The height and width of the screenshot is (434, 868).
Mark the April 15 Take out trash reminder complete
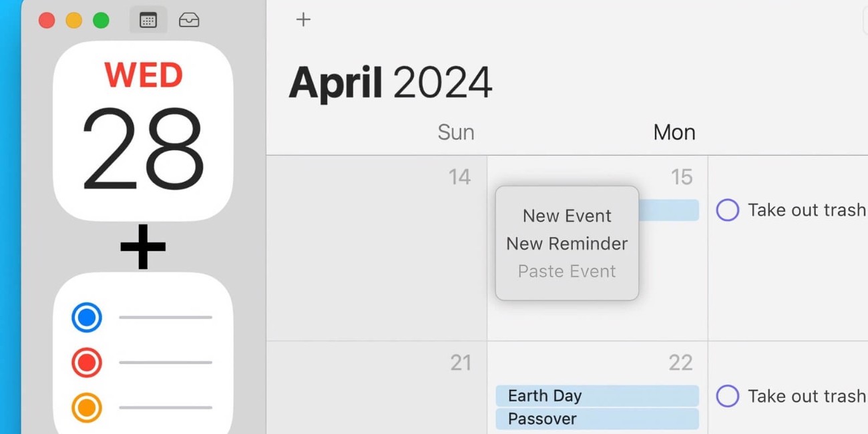[x=727, y=210]
